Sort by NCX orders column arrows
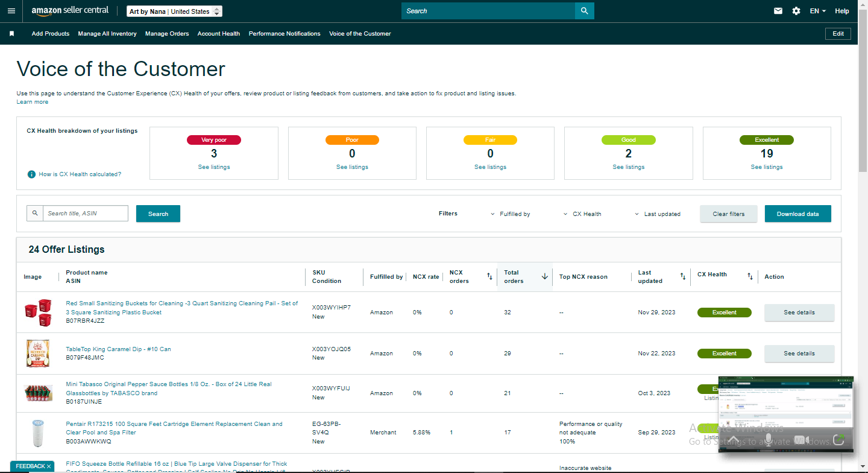868x473 pixels. point(489,276)
